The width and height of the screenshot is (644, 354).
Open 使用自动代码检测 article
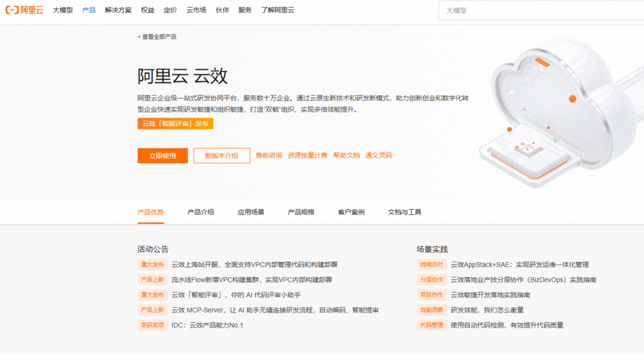pos(508,325)
